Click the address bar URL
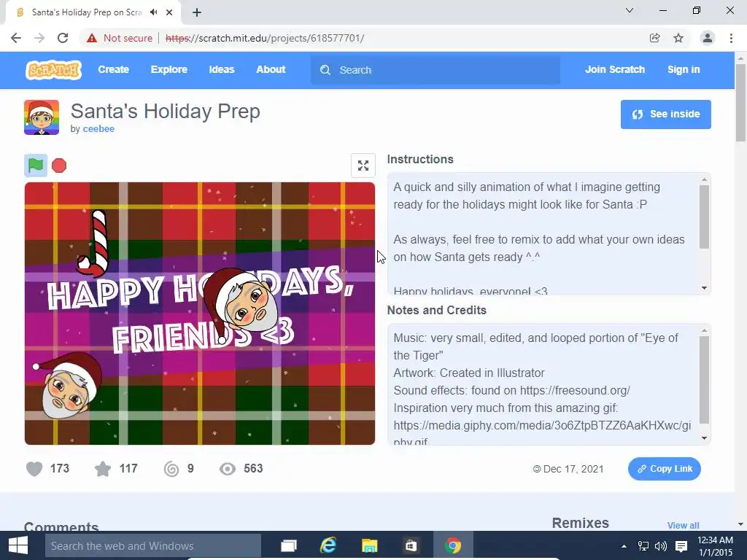 click(x=265, y=38)
